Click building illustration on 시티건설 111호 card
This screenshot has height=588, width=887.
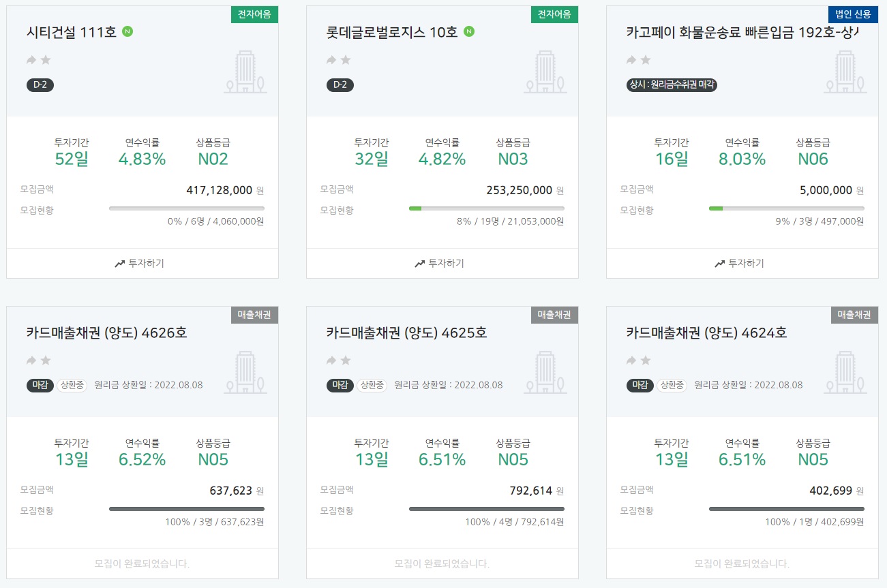click(245, 72)
